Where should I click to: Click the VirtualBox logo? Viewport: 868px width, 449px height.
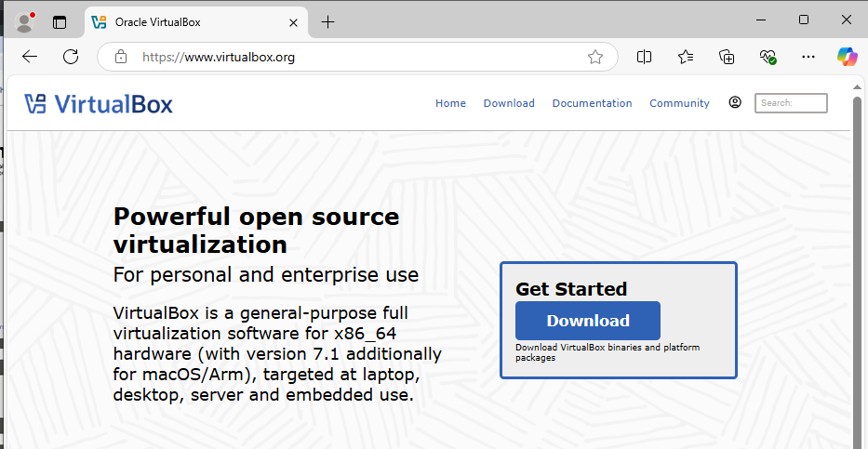(99, 104)
